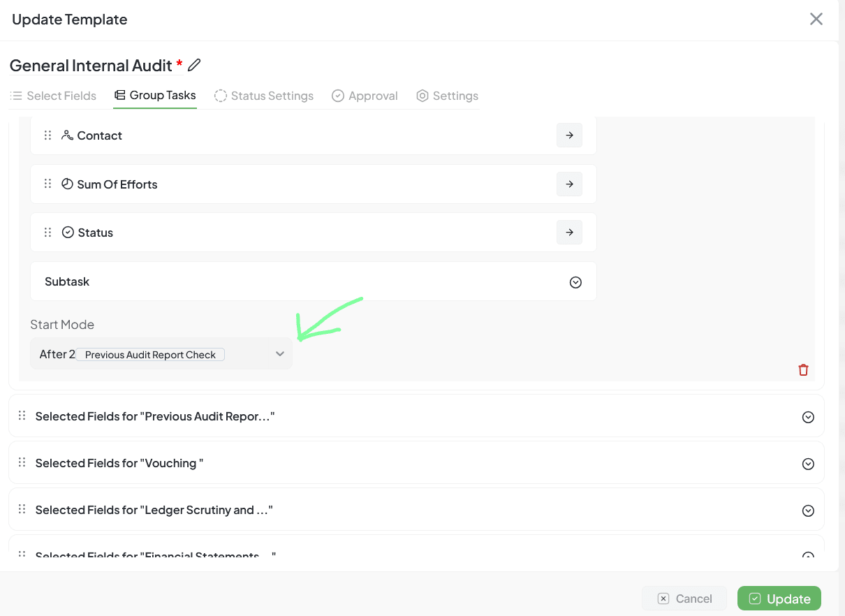Switch to the Select Fields tab
Image resolution: width=845 pixels, height=616 pixels.
pyautogui.click(x=54, y=96)
